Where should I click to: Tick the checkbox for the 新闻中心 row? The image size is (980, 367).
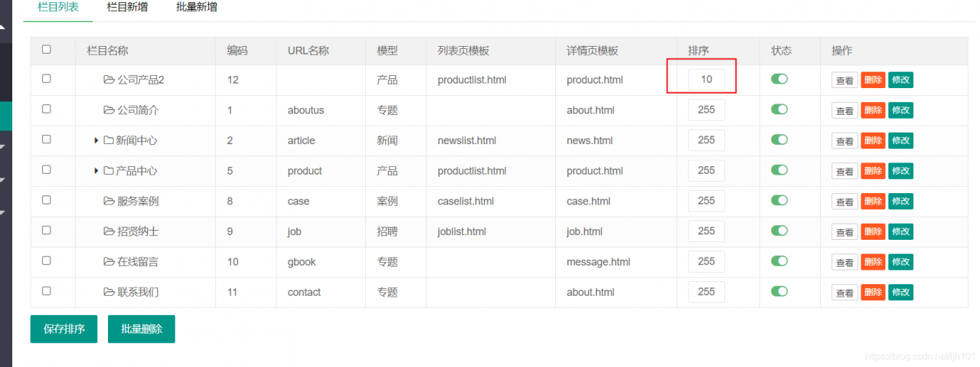[46, 139]
